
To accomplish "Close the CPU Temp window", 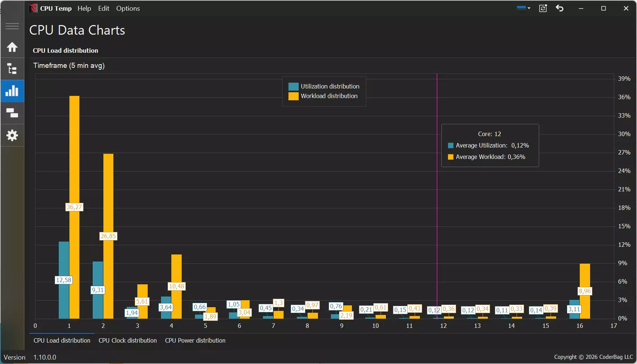I will 626,8.
